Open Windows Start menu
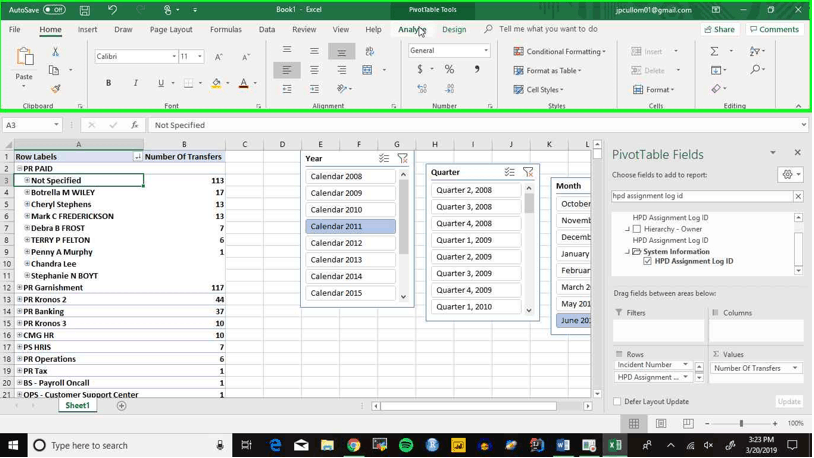This screenshot has width=814, height=458. 13,445
